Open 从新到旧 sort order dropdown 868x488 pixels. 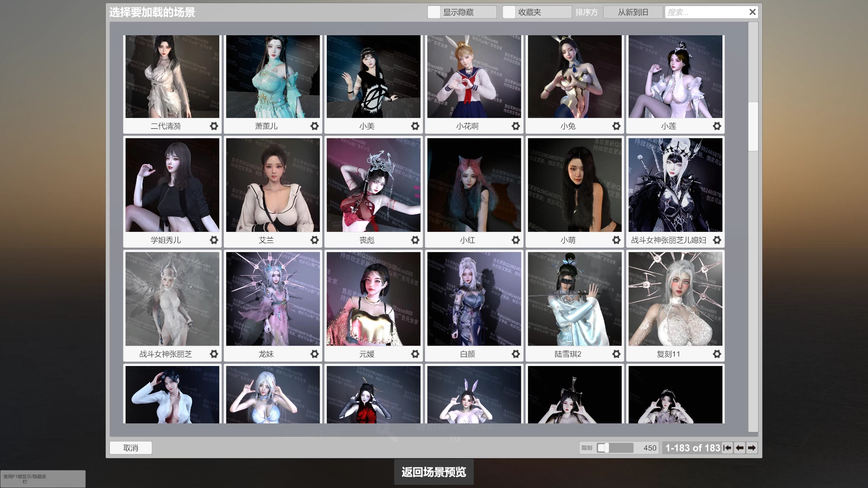pos(633,12)
